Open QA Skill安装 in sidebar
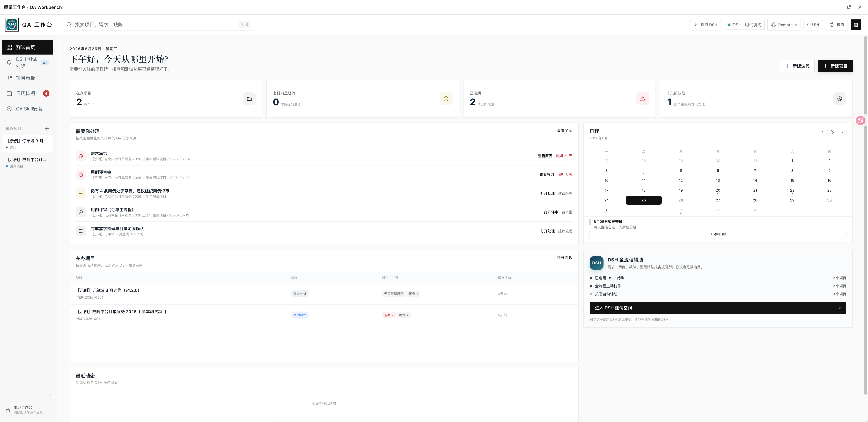 click(28, 109)
